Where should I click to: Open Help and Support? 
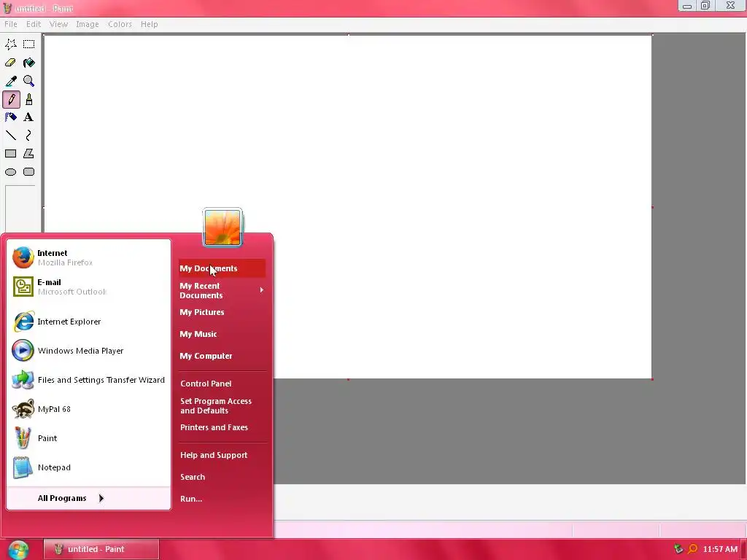[222, 455]
